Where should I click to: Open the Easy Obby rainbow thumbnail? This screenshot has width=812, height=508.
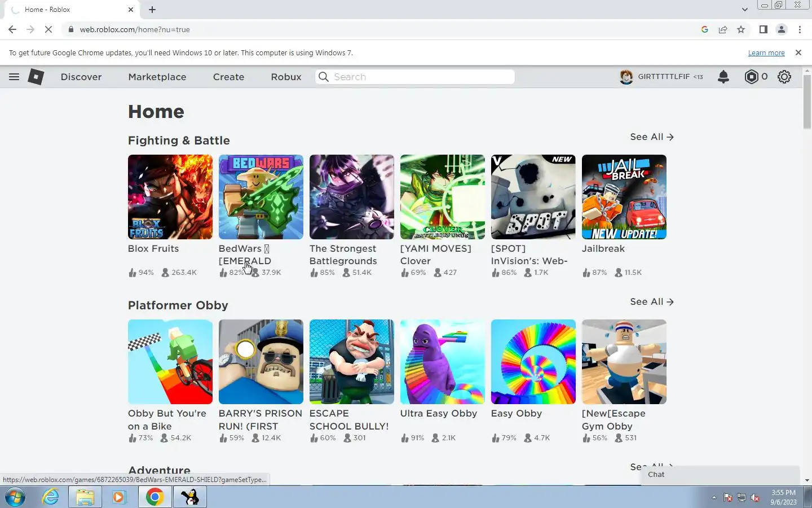[x=533, y=362]
